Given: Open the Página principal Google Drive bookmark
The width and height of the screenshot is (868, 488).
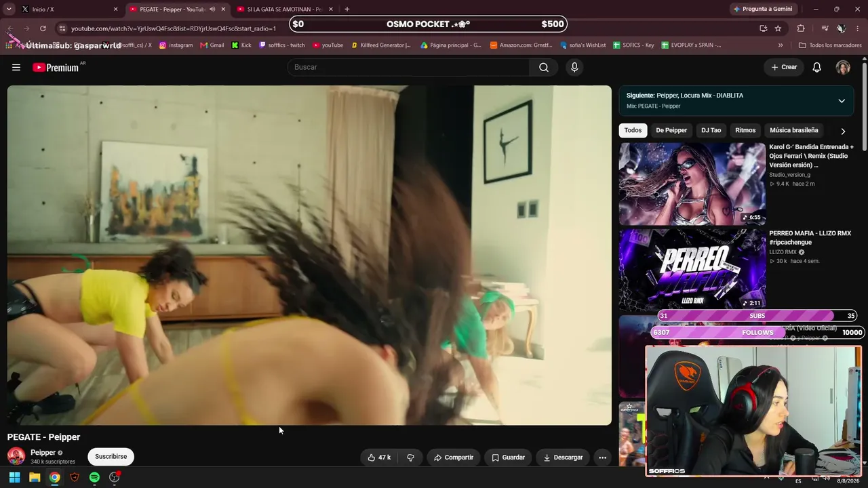Looking at the screenshot, I should 451,45.
